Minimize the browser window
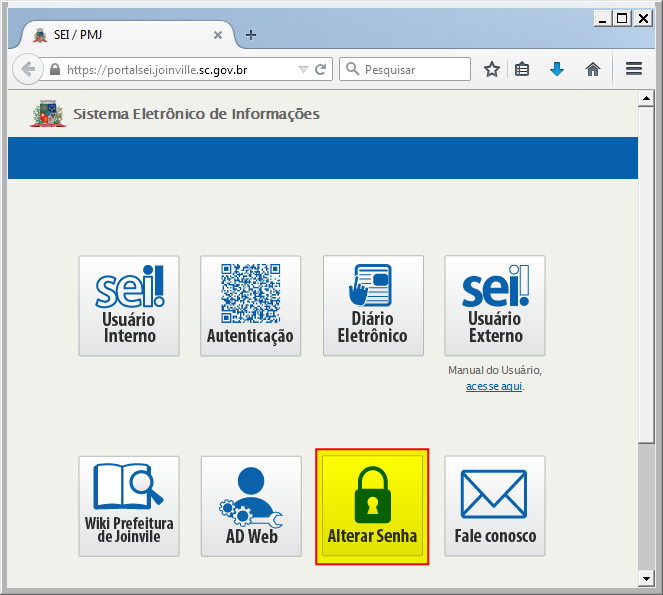This screenshot has width=663, height=595. click(x=603, y=19)
